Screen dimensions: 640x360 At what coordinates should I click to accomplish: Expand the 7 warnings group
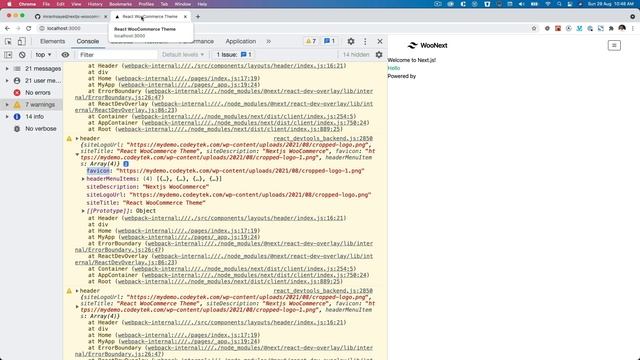point(7,104)
